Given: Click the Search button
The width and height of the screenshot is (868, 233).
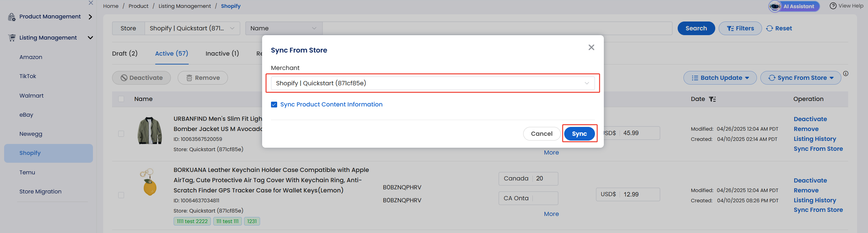Looking at the screenshot, I should pyautogui.click(x=696, y=28).
